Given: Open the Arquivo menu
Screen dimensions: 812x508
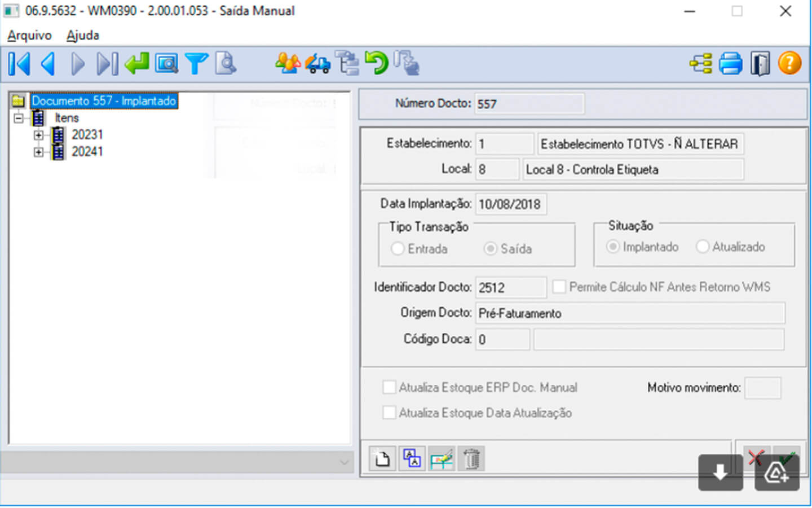Looking at the screenshot, I should coord(29,36).
